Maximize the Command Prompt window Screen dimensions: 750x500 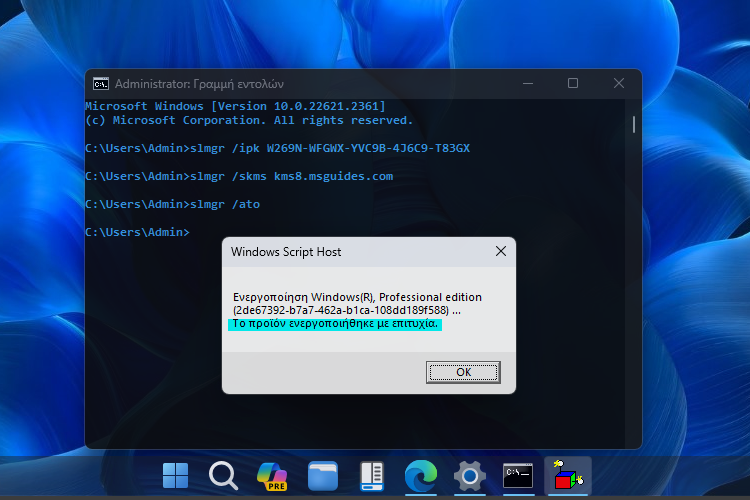[x=573, y=83]
